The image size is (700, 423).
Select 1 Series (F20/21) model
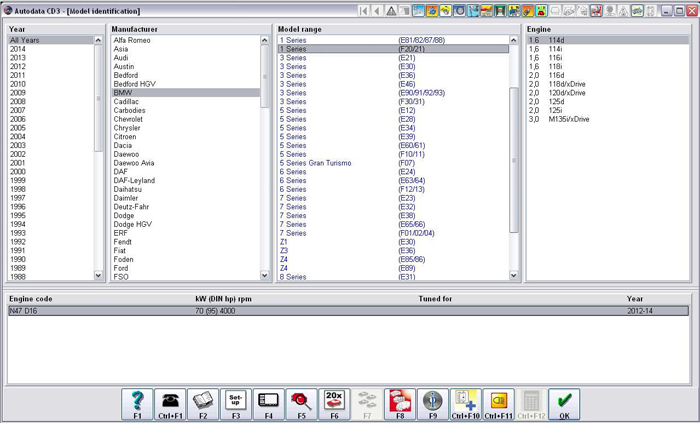393,49
